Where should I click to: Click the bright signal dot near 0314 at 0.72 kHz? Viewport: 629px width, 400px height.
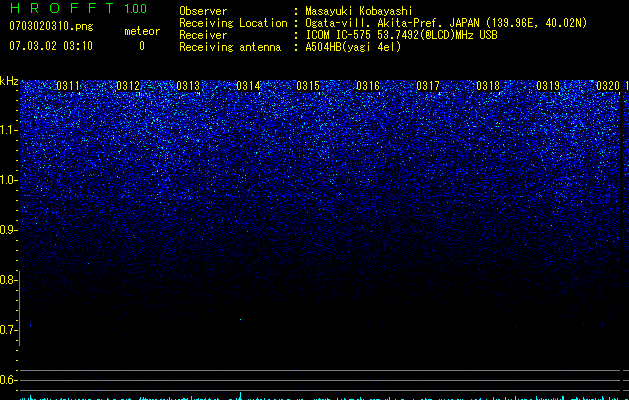[x=240, y=320]
